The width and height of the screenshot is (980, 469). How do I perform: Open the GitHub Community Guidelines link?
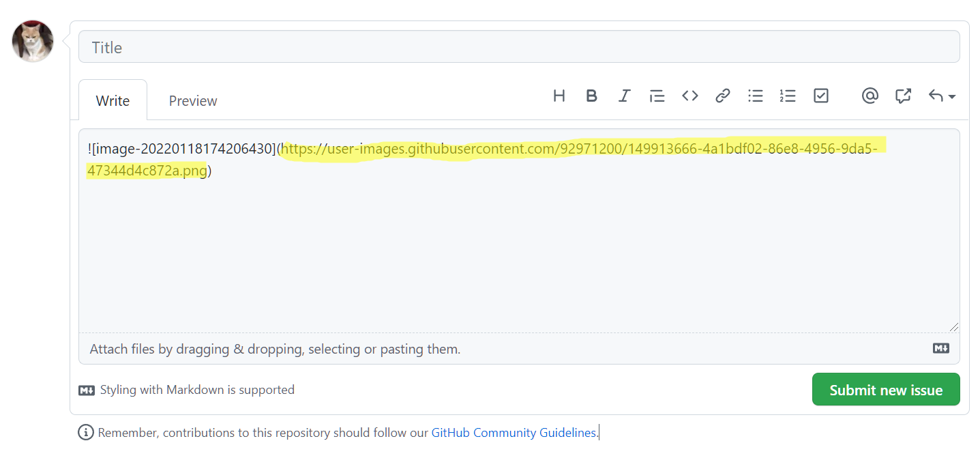(514, 433)
